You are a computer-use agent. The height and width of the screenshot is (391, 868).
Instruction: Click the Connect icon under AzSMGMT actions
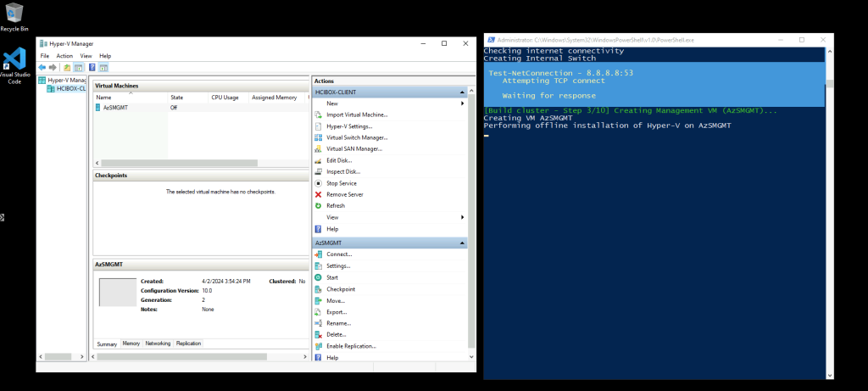[x=319, y=254]
